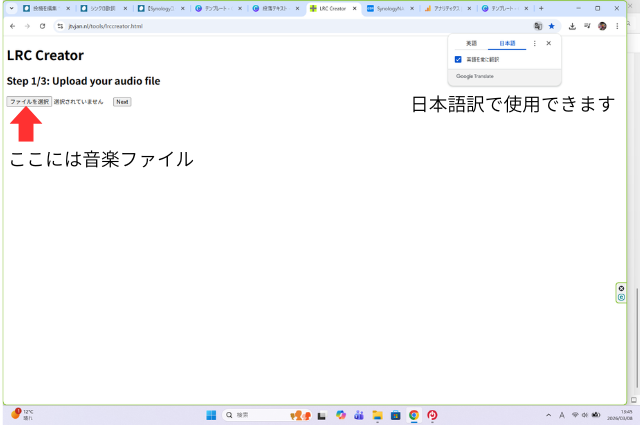Open the translate popup three-dot options
640x425 pixels.
[534, 44]
